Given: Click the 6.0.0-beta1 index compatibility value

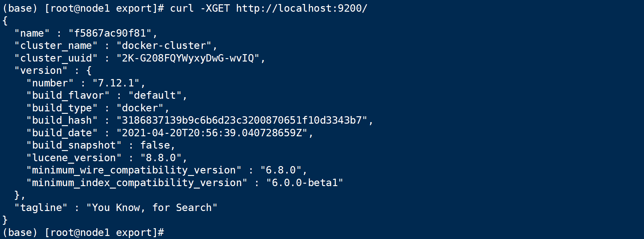Looking at the screenshot, I should click(x=304, y=183).
